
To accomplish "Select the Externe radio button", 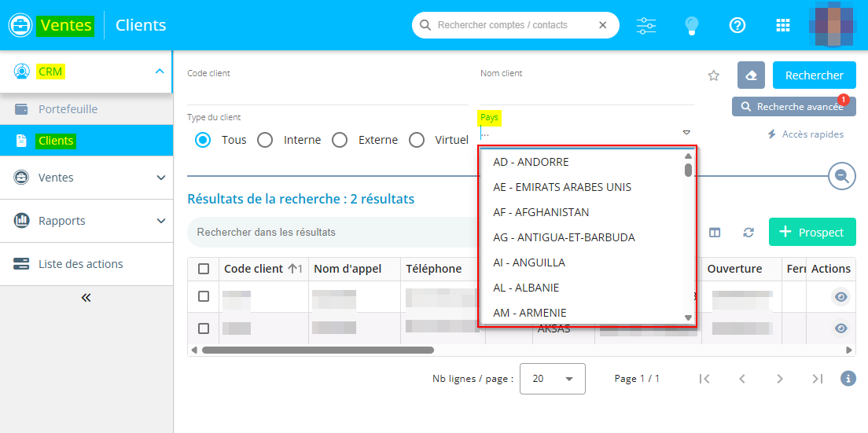I will (x=340, y=140).
